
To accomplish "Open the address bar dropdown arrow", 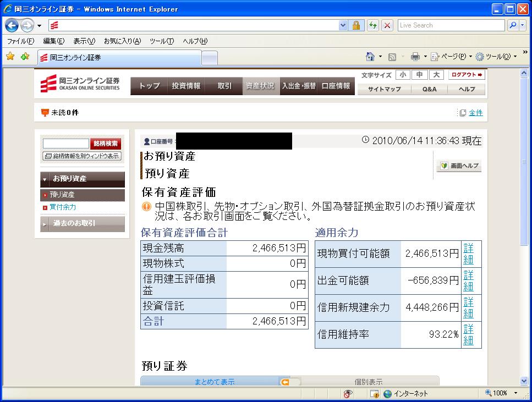I will (x=343, y=25).
